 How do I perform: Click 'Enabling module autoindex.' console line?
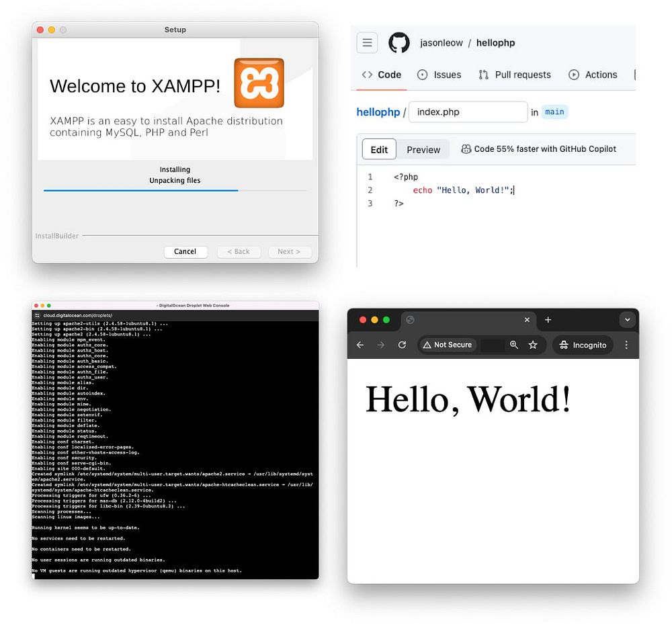[69, 393]
